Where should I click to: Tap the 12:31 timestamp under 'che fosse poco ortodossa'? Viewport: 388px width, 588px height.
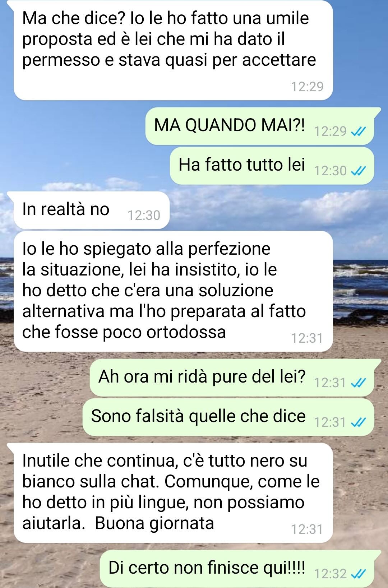click(x=307, y=338)
